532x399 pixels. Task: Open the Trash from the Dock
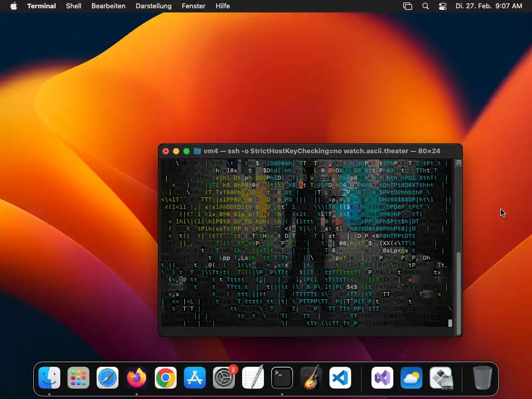(x=482, y=378)
